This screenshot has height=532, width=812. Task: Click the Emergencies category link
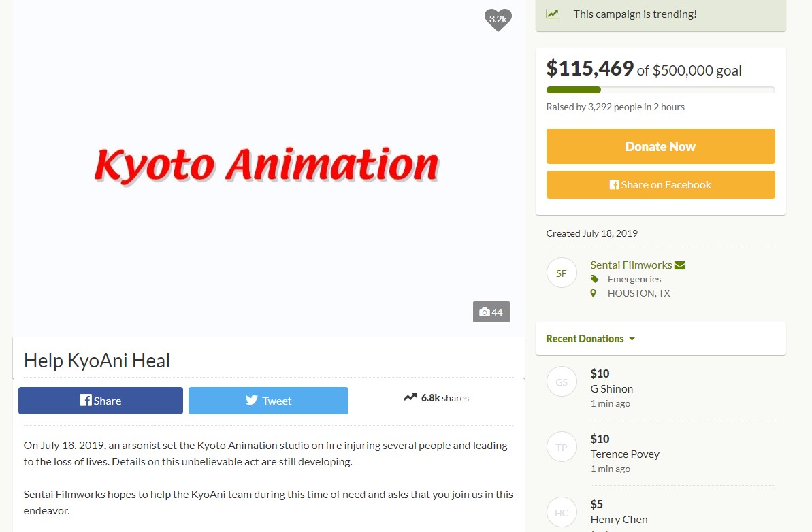coord(634,279)
